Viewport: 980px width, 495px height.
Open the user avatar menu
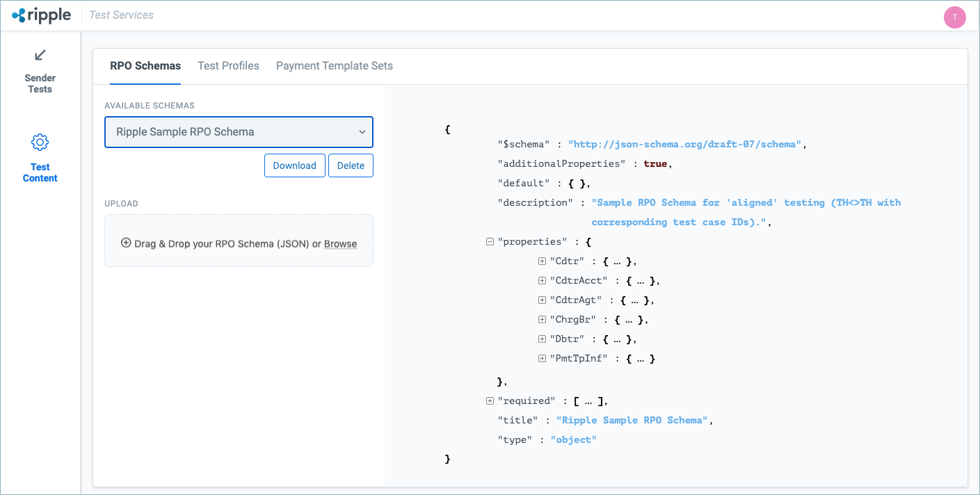coord(954,17)
